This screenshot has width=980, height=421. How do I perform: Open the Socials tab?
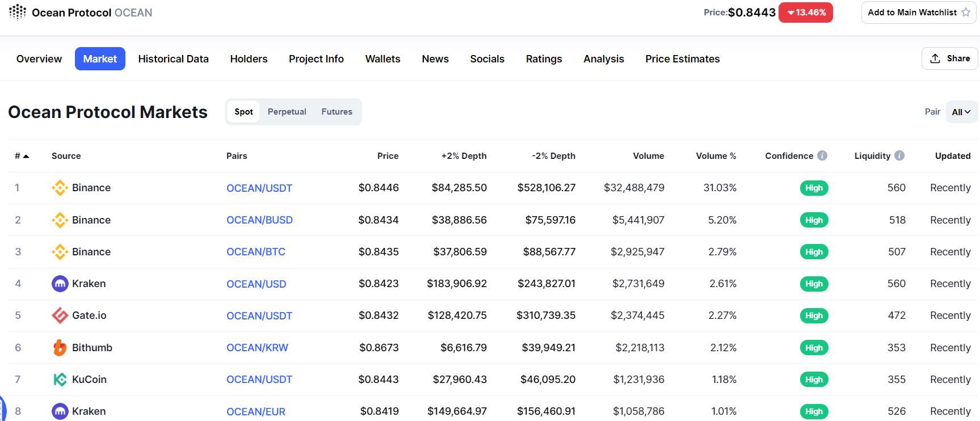click(x=487, y=59)
